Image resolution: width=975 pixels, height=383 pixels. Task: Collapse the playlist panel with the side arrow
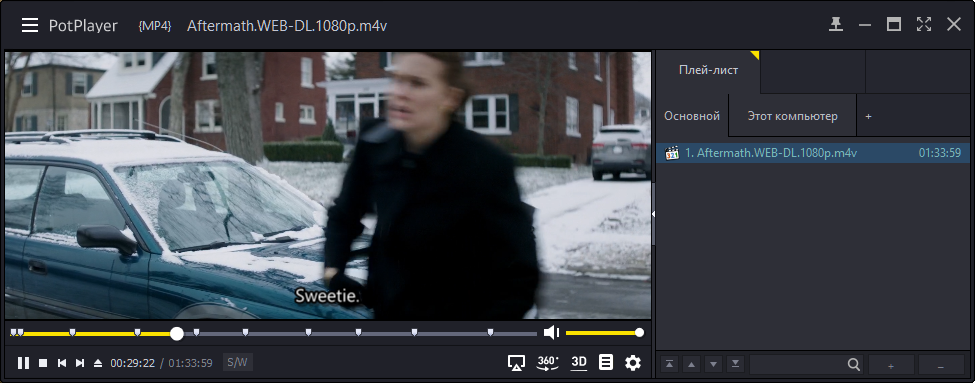point(654,214)
